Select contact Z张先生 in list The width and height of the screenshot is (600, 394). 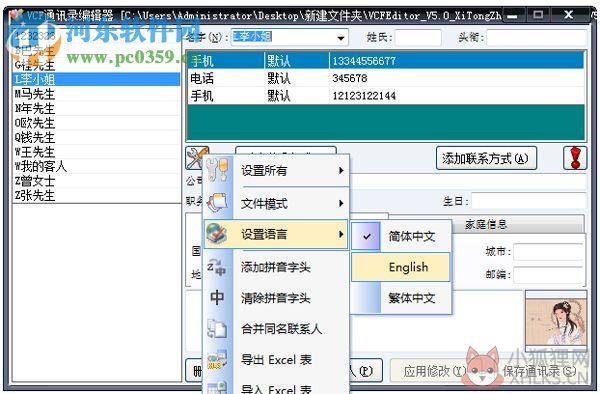(96, 195)
